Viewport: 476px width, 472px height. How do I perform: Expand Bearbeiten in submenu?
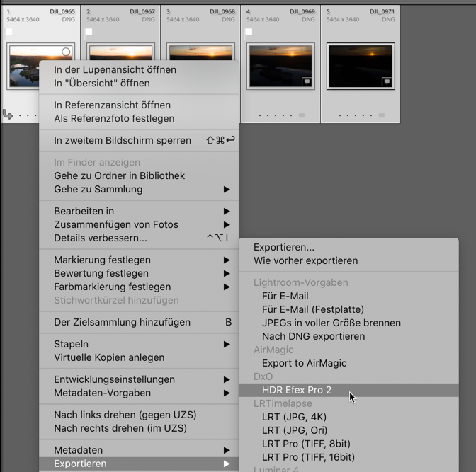pyautogui.click(x=139, y=211)
